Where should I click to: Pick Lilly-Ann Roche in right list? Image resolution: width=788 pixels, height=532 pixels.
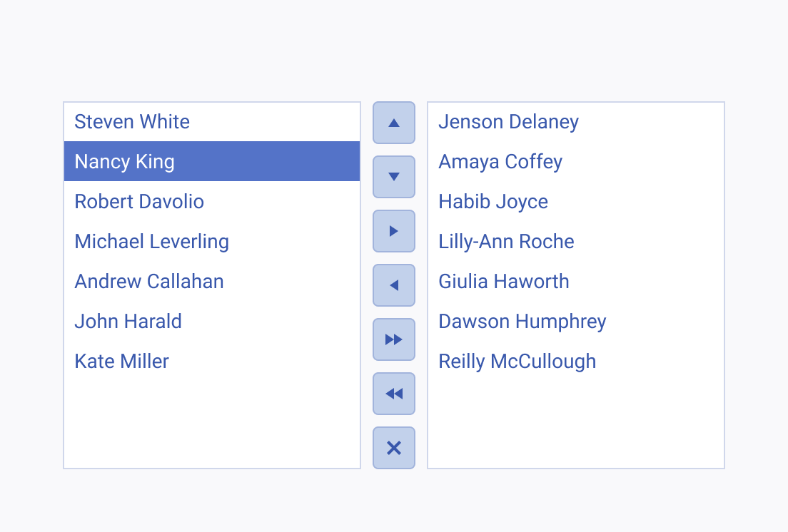pyautogui.click(x=576, y=242)
